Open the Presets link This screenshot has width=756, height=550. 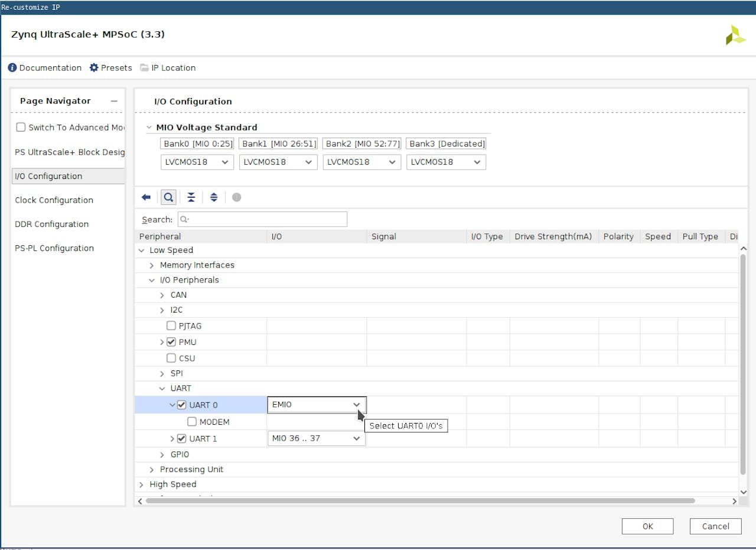tap(116, 68)
